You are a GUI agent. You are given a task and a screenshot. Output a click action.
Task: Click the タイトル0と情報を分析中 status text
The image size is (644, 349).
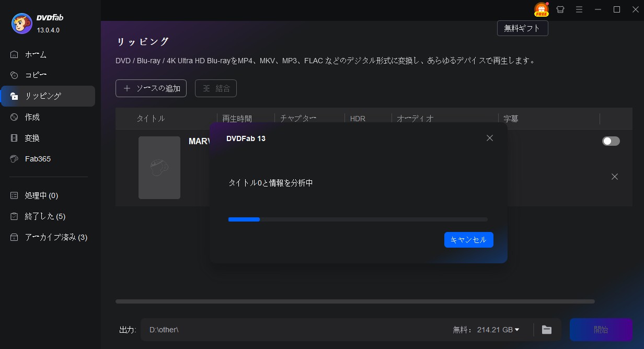click(x=271, y=183)
